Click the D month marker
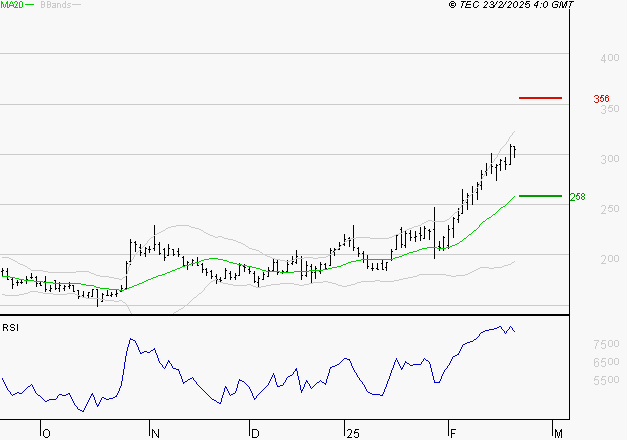Viewport: 627px width, 440px height. click(x=255, y=434)
